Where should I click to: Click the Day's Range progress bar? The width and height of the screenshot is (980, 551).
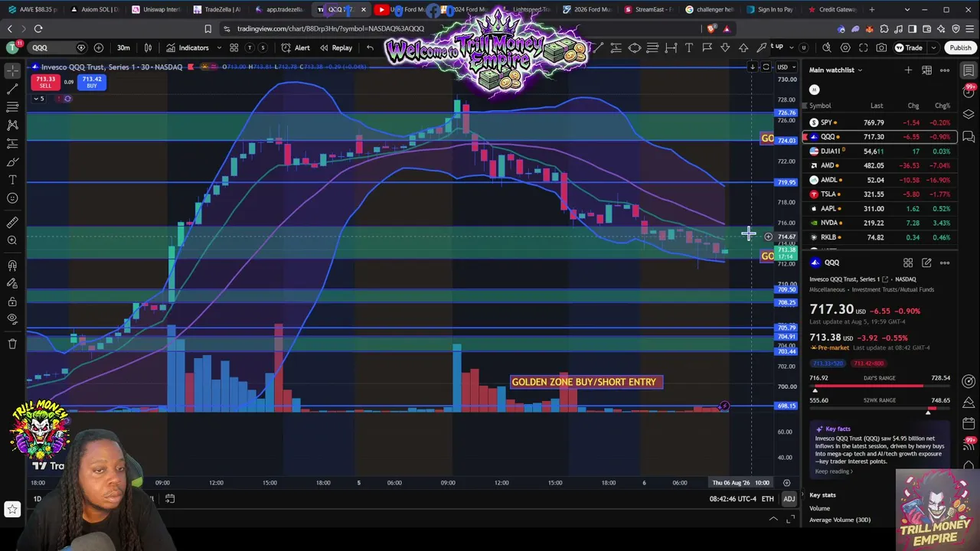tap(880, 387)
